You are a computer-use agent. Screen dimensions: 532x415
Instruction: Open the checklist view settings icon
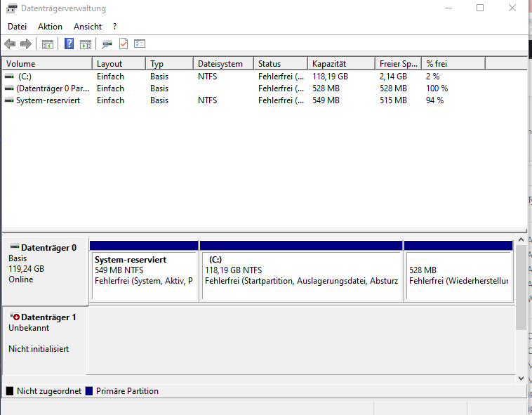pyautogui.click(x=140, y=44)
